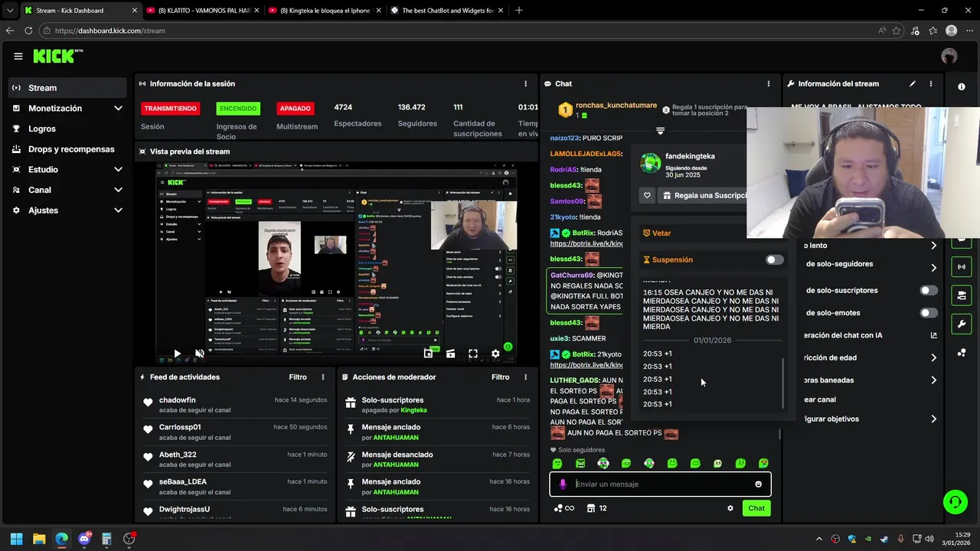Open the Chat panel options menu
The width and height of the screenshot is (980, 551).
tap(769, 83)
